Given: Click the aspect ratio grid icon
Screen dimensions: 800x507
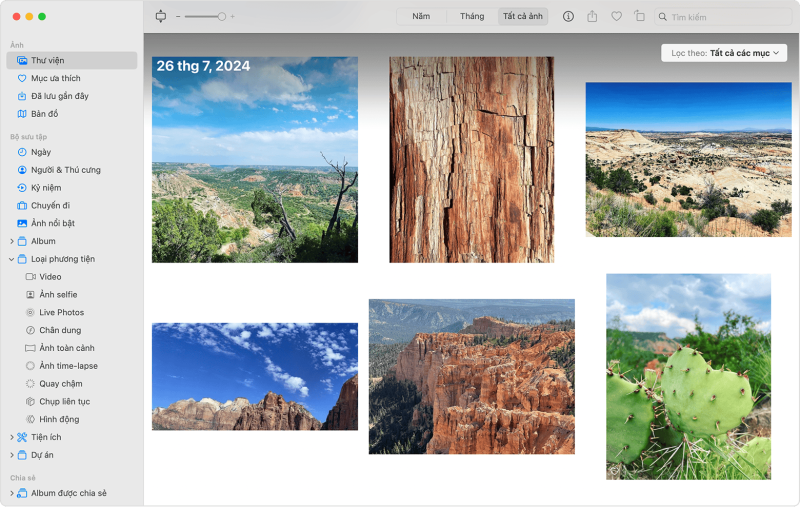Looking at the screenshot, I should point(161,16).
